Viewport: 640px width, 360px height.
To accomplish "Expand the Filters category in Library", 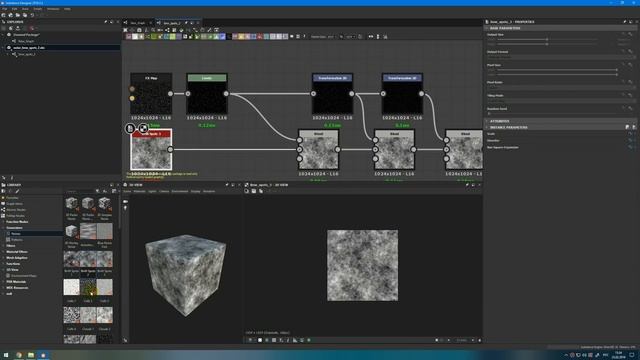I will click(x=3, y=246).
